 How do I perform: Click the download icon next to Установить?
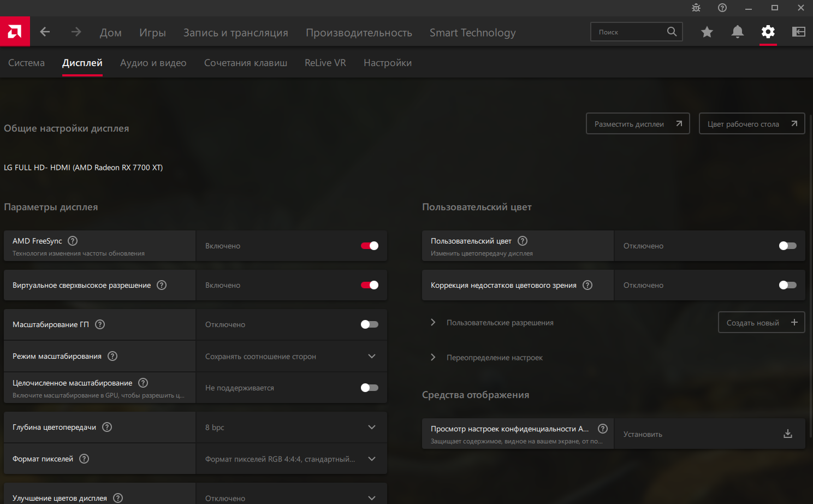[x=788, y=434]
